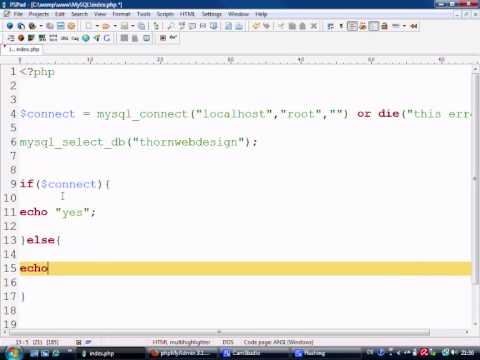This screenshot has height=360, width=480.
Task: Toggle the padlock read-only icon
Action: (384, 26)
